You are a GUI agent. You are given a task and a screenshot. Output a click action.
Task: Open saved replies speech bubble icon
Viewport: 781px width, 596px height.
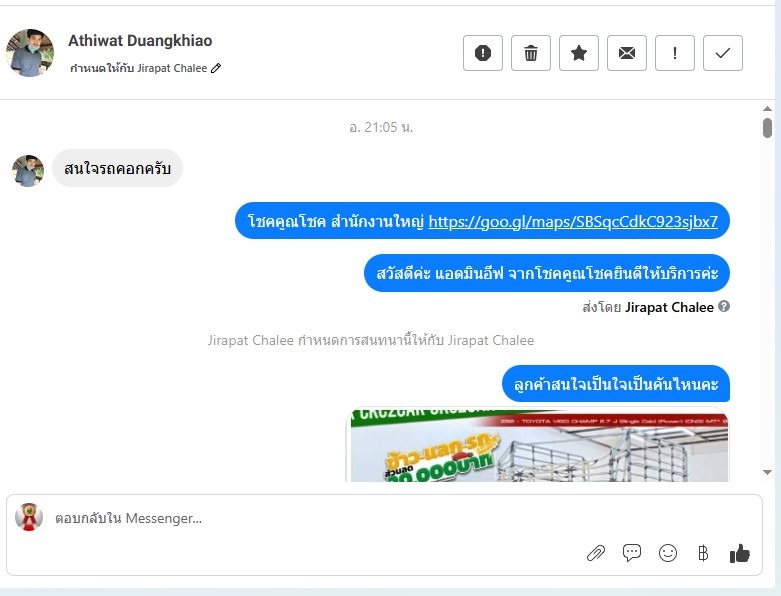point(632,553)
